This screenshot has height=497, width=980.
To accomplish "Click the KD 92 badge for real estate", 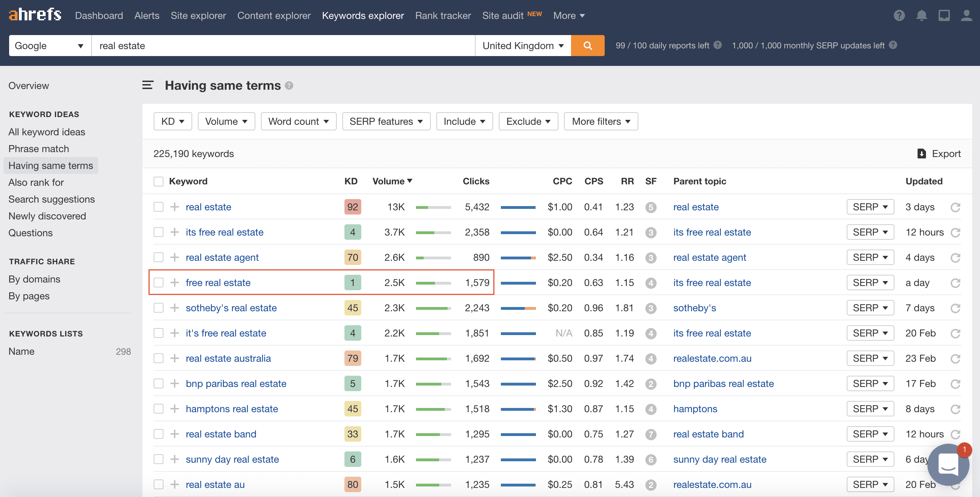I will 353,207.
